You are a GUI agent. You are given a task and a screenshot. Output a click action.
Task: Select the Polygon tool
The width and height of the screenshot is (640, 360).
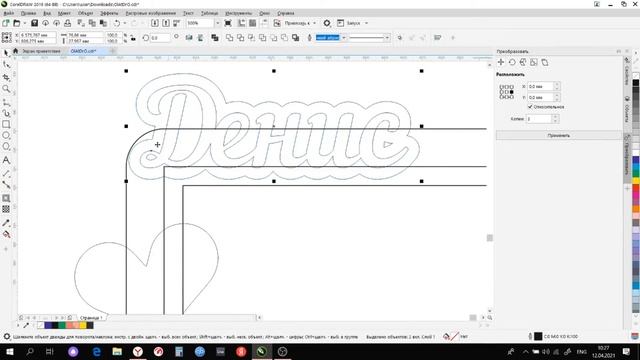[x=6, y=147]
